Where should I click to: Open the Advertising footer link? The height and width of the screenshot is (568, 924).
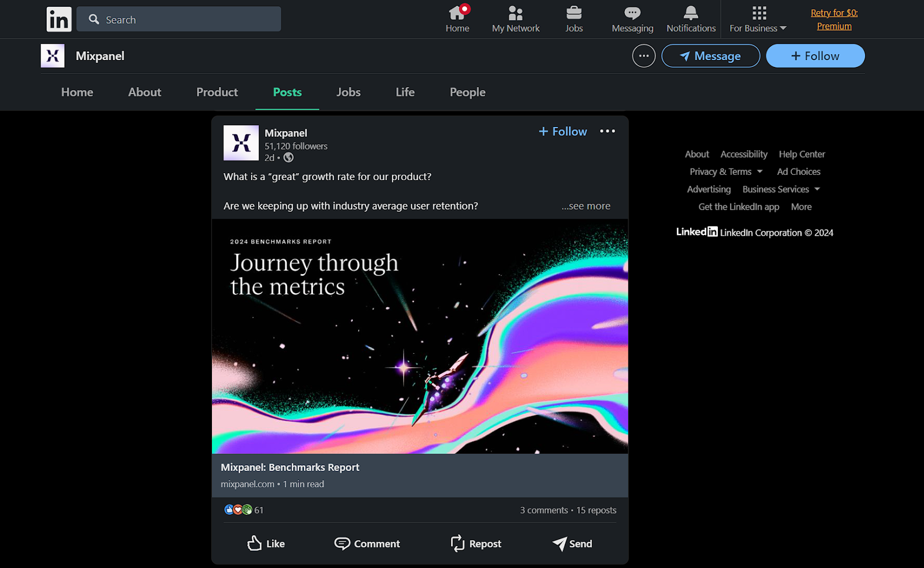[x=709, y=189]
